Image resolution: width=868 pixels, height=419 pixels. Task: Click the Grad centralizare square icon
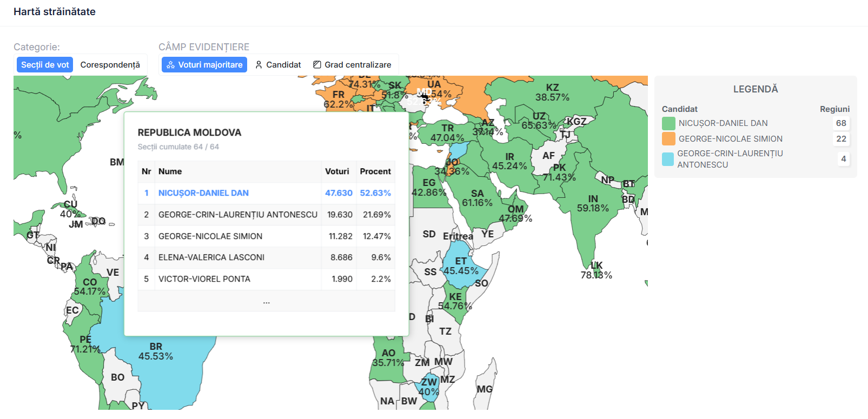tap(317, 65)
